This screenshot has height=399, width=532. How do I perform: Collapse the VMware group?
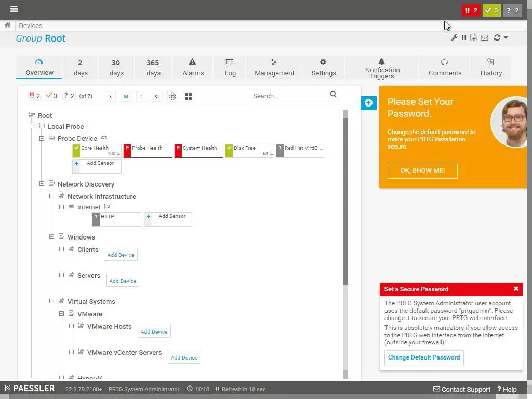pos(61,314)
